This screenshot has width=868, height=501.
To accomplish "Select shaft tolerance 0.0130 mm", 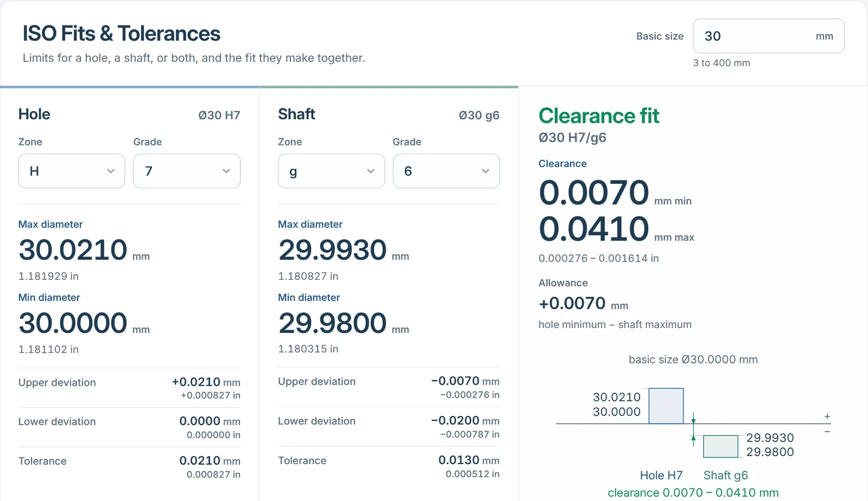I will (469, 460).
